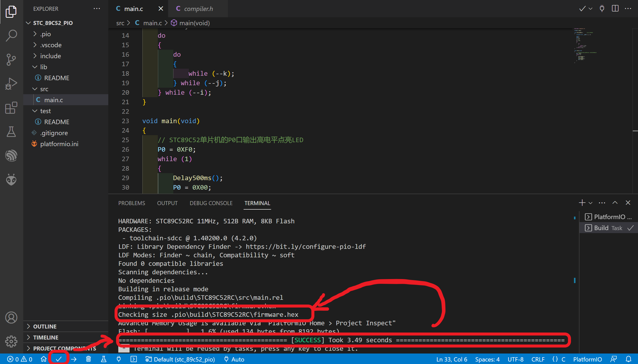Change indentation via Spaces: 4
Viewport: 638px width, 364px height.
click(x=487, y=359)
